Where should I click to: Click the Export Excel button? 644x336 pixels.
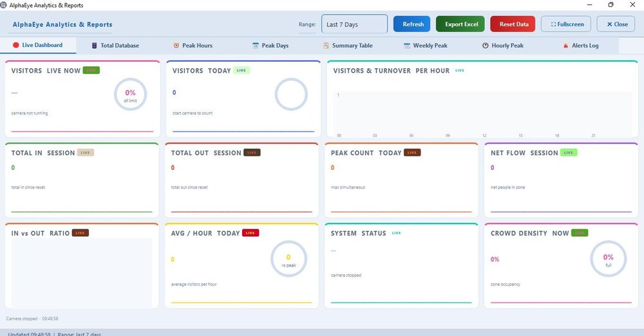tap(460, 24)
